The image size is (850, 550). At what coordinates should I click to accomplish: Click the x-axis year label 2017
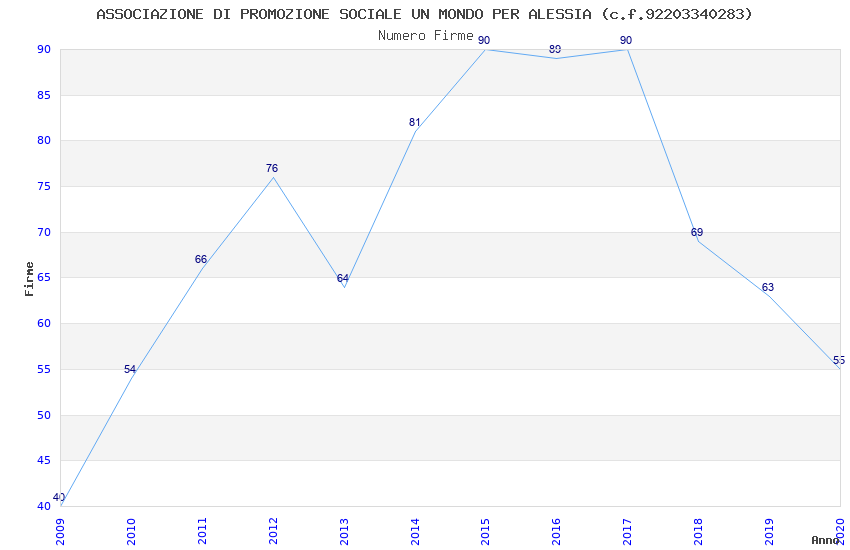click(x=627, y=532)
